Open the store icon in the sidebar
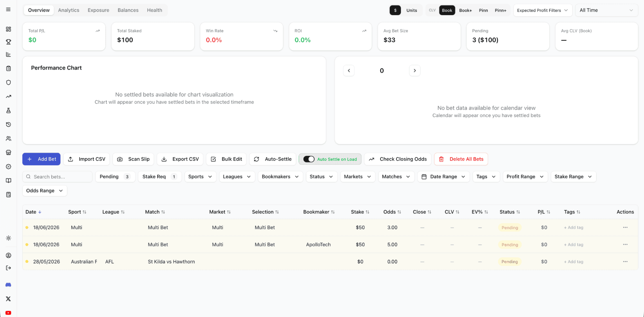Image resolution: width=644 pixels, height=317 pixels. (8, 153)
